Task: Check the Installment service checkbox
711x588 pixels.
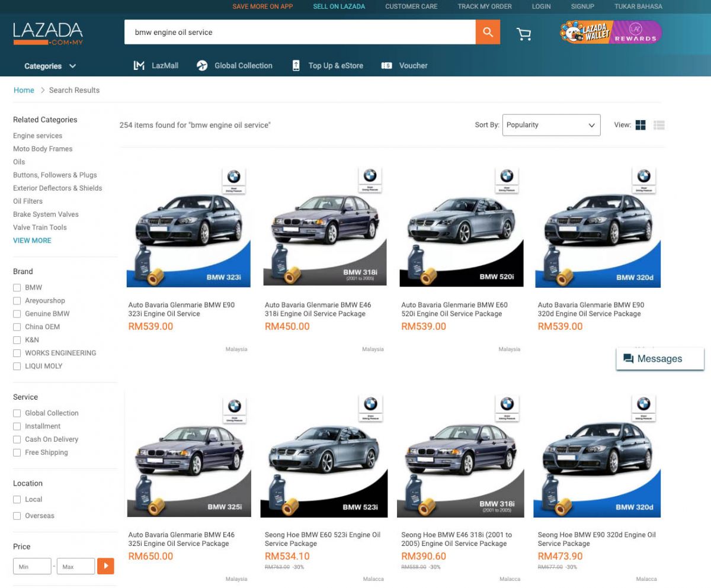Action: click(17, 426)
